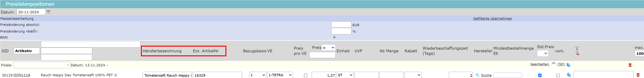The width and height of the screenshot is (644, 78).
Task: Open the 1-TETRA VE dropdown
Action: coord(280,75)
